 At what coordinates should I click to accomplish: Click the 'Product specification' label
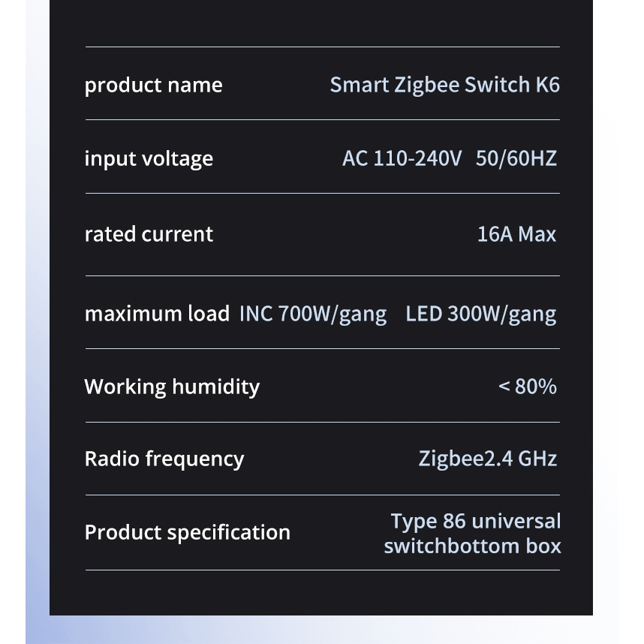(x=187, y=532)
